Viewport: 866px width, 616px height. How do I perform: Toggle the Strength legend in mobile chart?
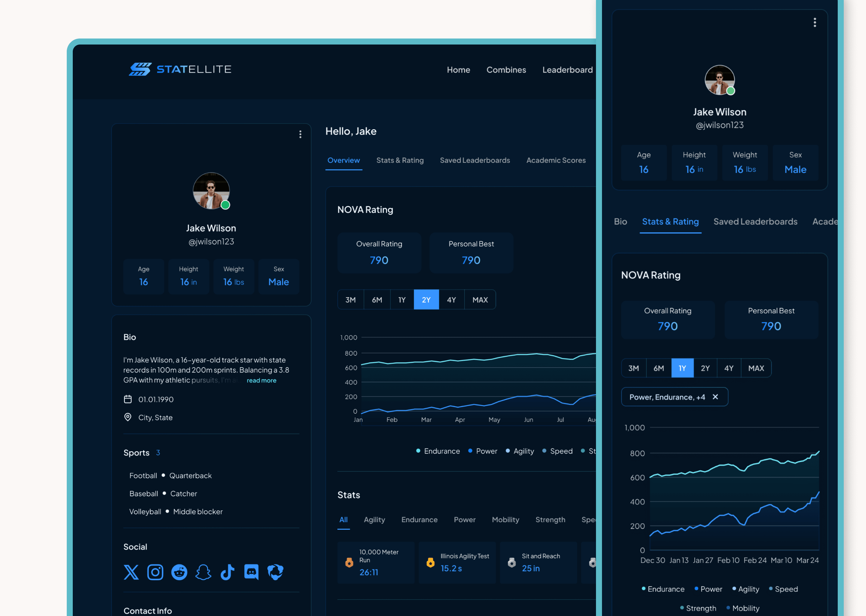[x=698, y=608]
